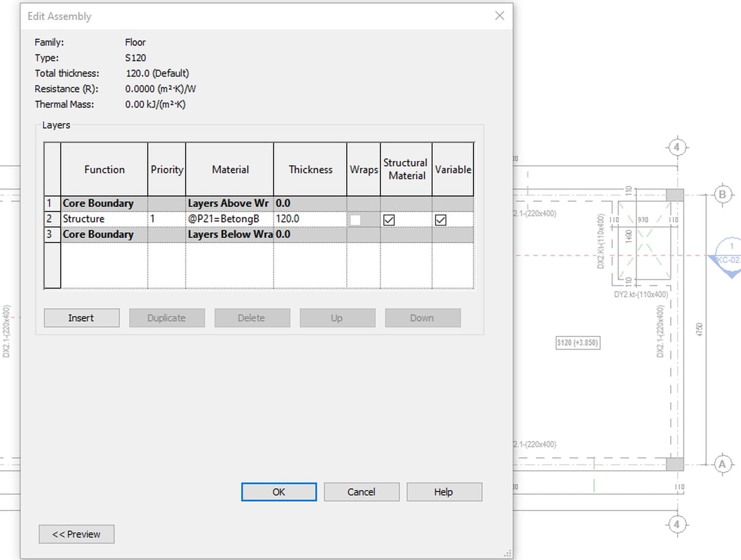Screen dimensions: 741x560
Task: Select row 1 header in layers table
Action: click(52, 203)
